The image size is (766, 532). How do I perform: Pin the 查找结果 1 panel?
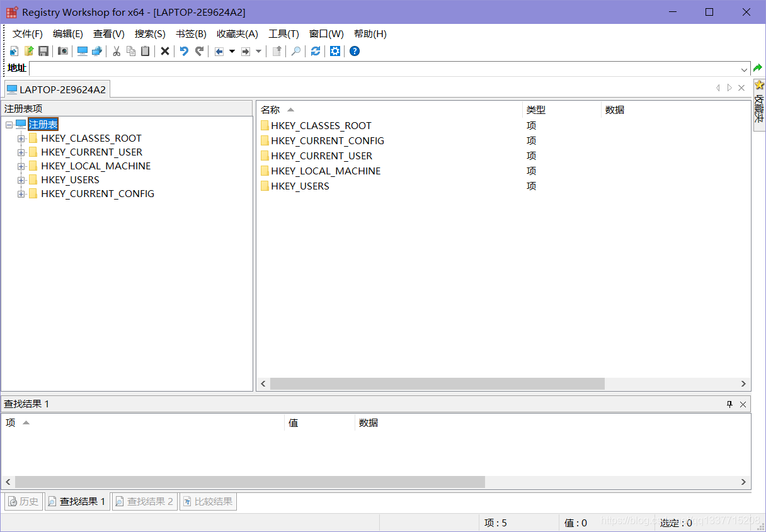click(x=730, y=404)
